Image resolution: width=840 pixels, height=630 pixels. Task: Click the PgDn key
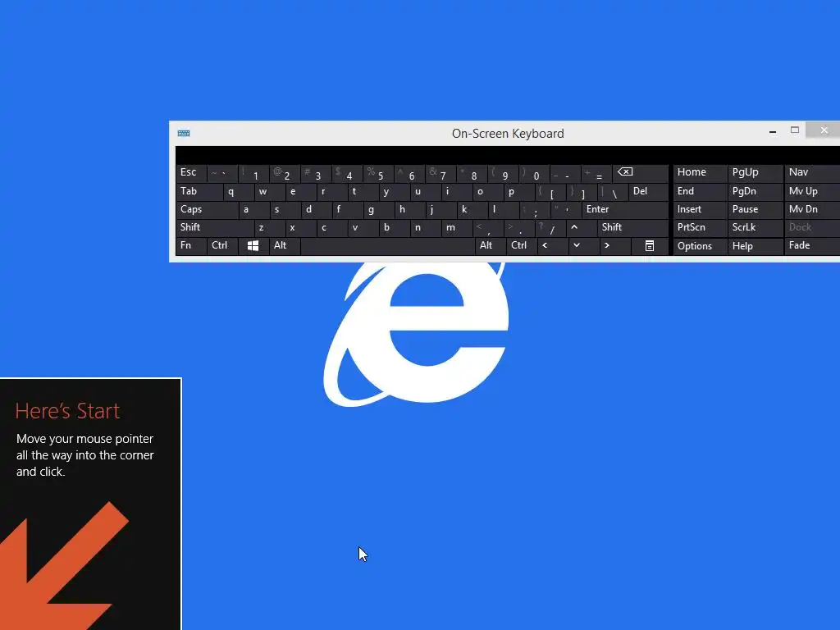click(755, 191)
